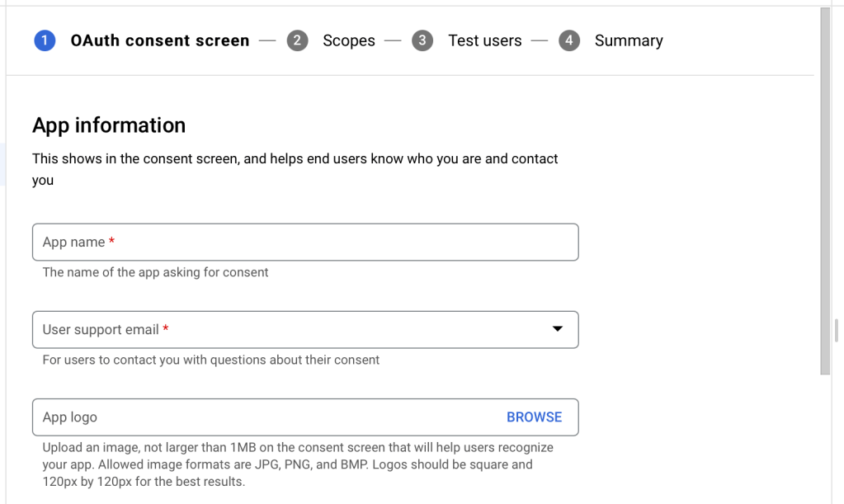
Task: Click the App logo upload instructions text
Action: (298, 464)
